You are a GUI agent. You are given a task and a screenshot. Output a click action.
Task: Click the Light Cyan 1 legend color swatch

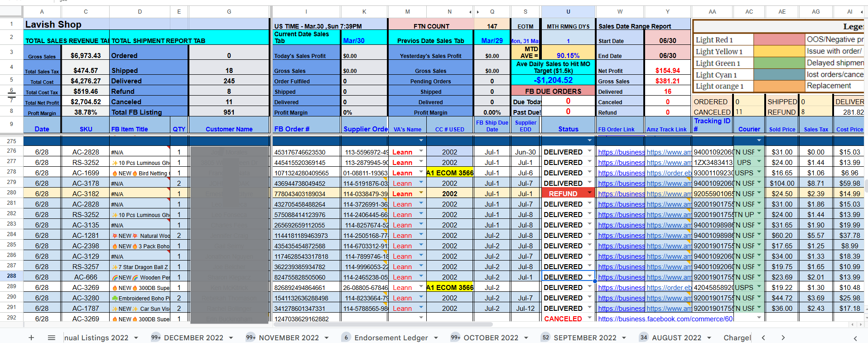point(779,74)
